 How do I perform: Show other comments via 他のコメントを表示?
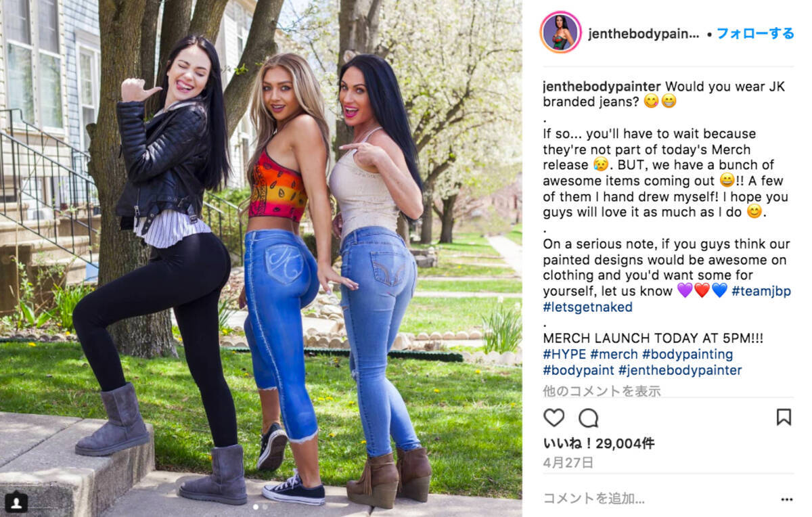602,390
